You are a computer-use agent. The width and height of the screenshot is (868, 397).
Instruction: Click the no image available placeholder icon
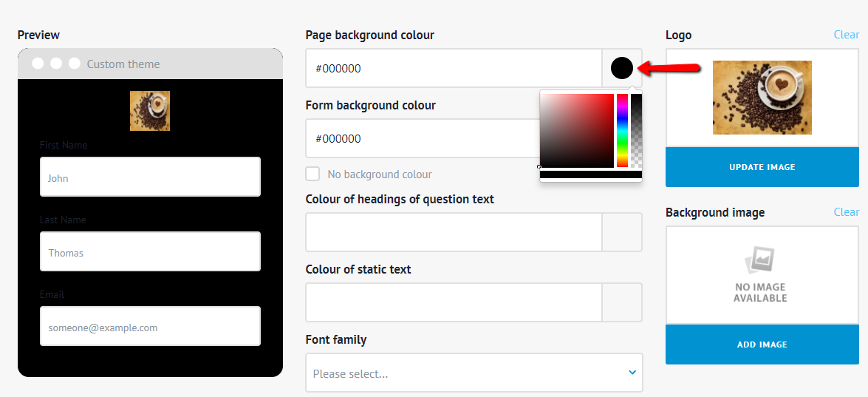click(x=761, y=260)
